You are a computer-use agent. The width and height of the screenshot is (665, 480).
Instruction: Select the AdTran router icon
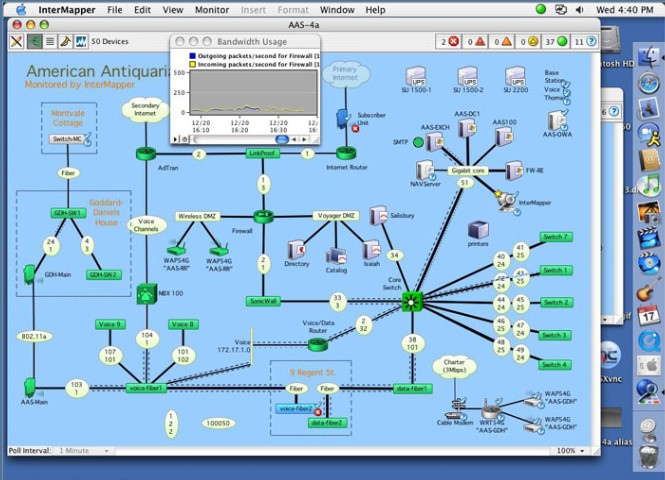coord(146,153)
